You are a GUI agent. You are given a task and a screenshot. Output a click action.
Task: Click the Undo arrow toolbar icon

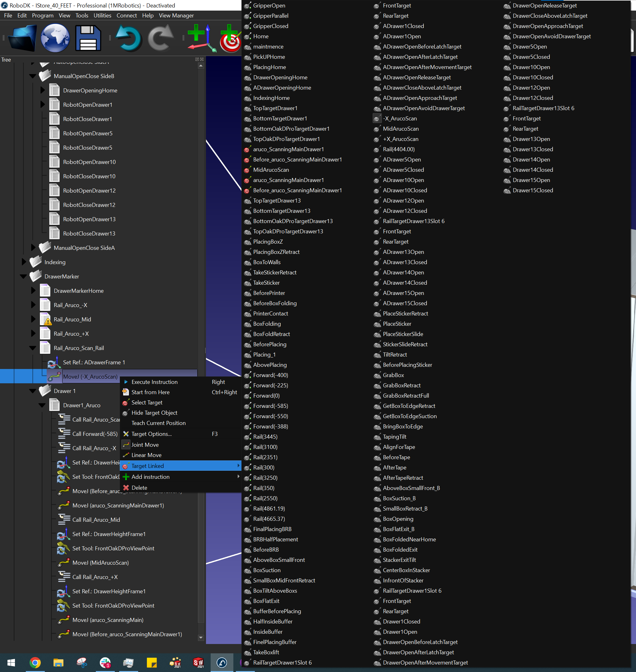(129, 38)
